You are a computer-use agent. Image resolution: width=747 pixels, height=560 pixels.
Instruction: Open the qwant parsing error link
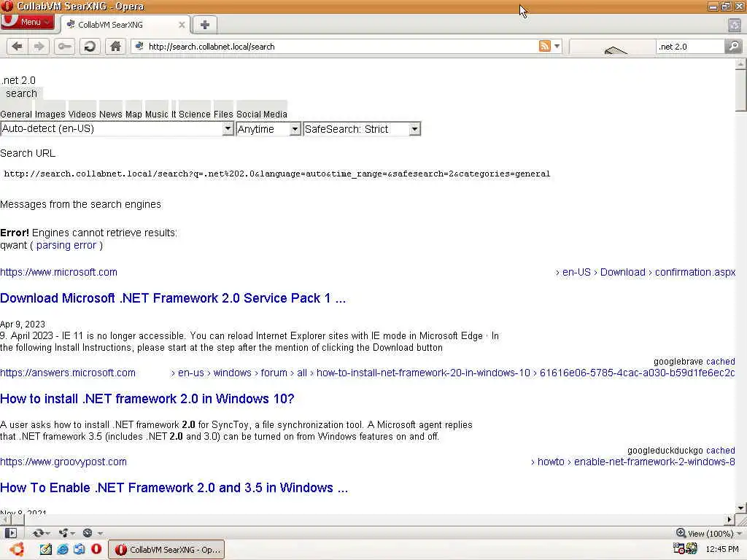point(66,245)
